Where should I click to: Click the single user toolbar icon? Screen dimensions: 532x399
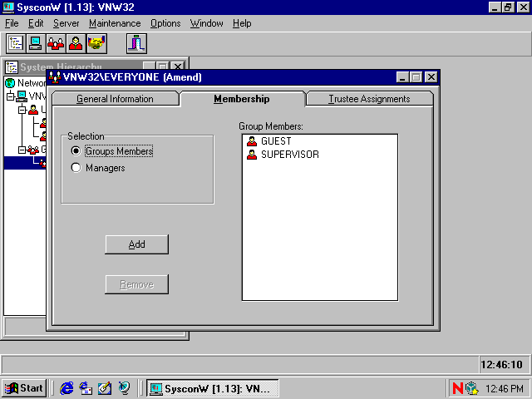tap(76, 43)
